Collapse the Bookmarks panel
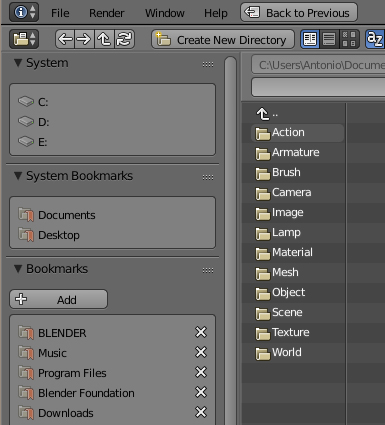385x425 pixels. point(18,269)
